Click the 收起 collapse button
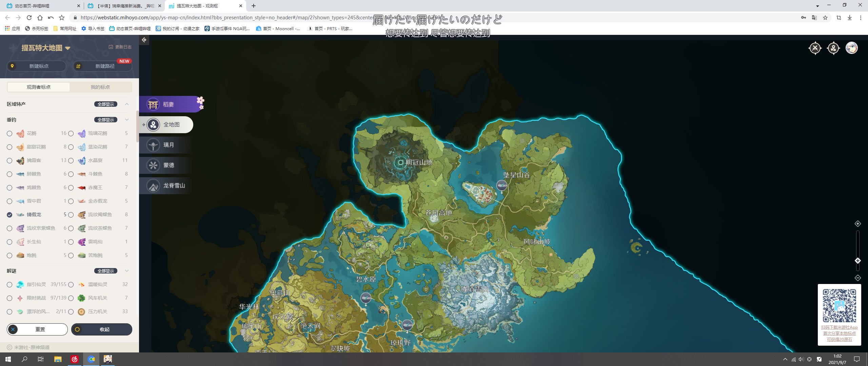The height and width of the screenshot is (366, 868). pos(102,329)
